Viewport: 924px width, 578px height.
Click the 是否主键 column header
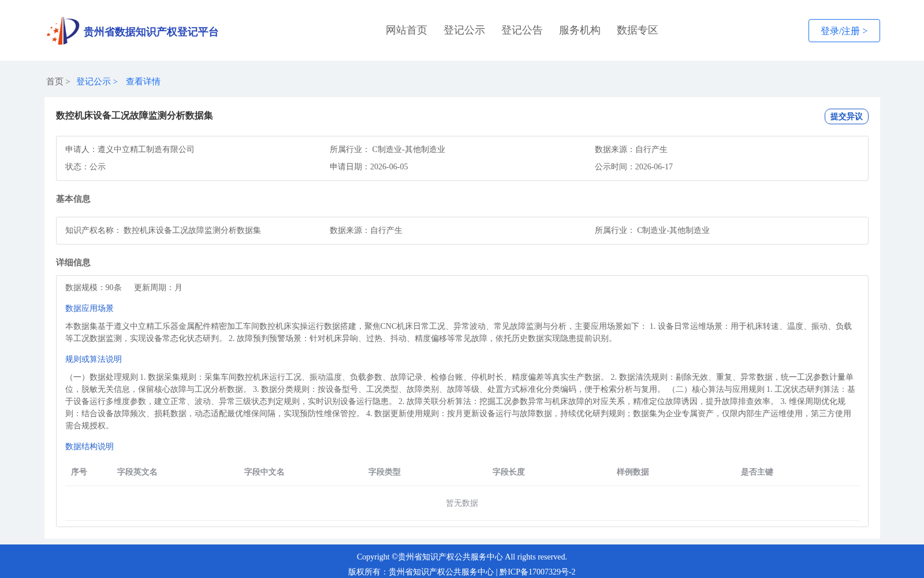757,472
